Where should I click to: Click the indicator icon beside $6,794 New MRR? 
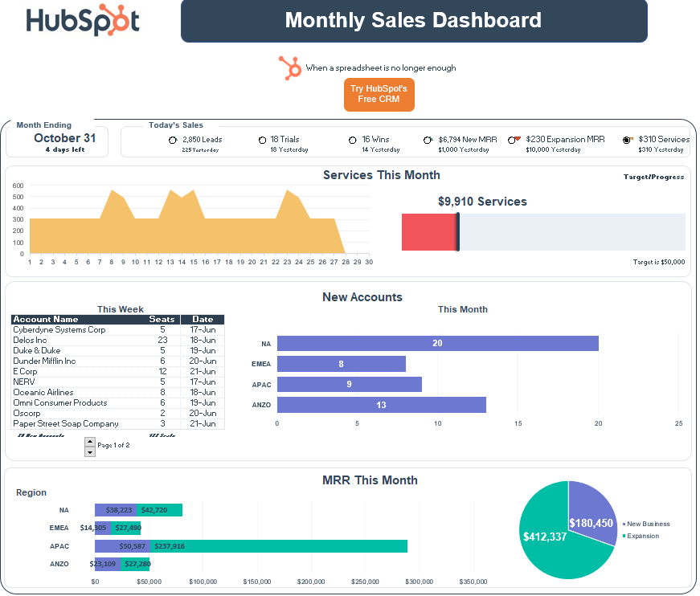tap(428, 141)
